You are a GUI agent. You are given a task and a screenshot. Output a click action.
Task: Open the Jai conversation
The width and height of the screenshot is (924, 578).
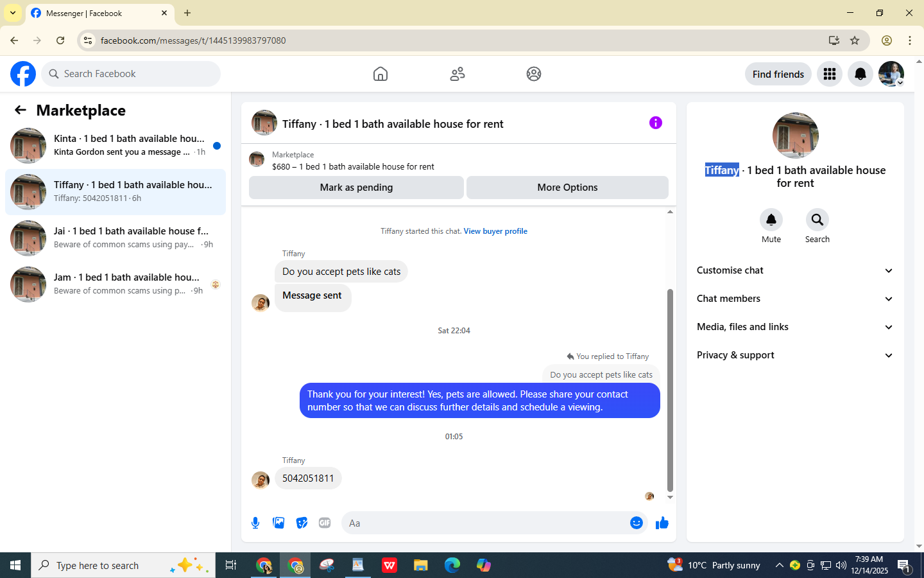tap(116, 238)
